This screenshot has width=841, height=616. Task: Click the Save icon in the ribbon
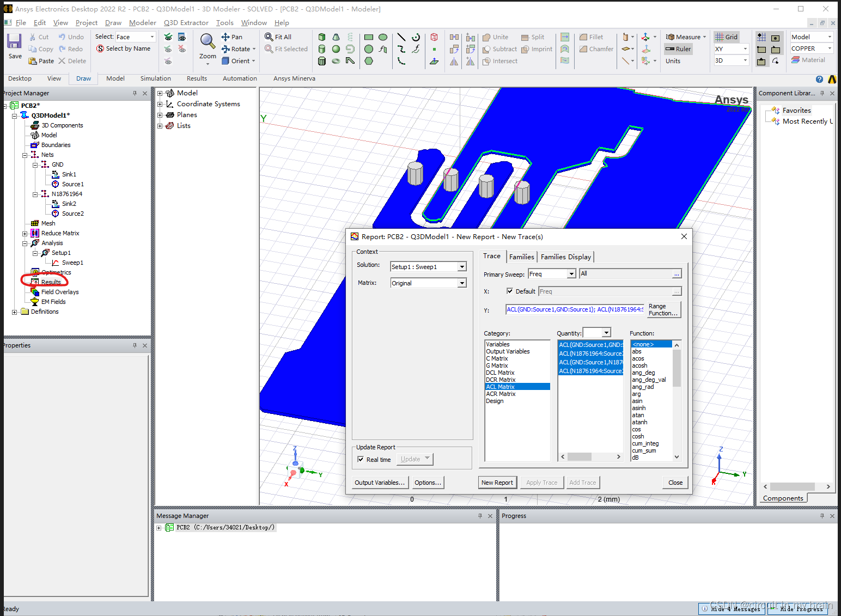(15, 41)
